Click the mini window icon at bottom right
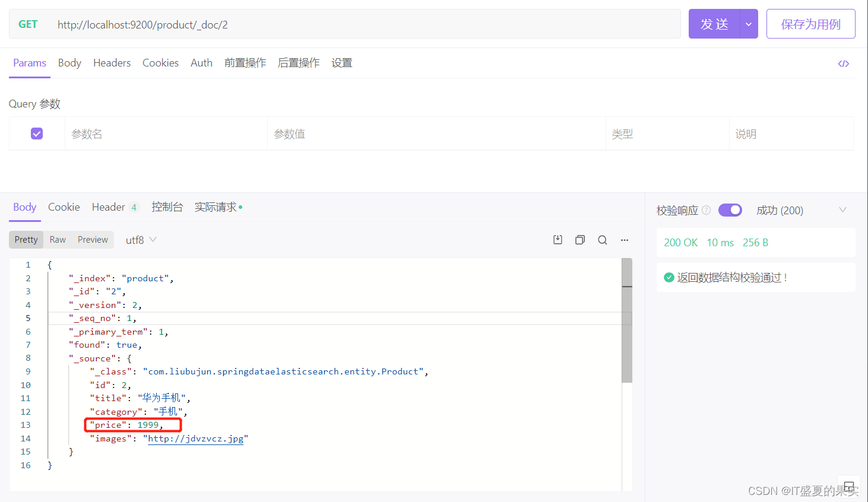This screenshot has width=868, height=502. point(848,485)
